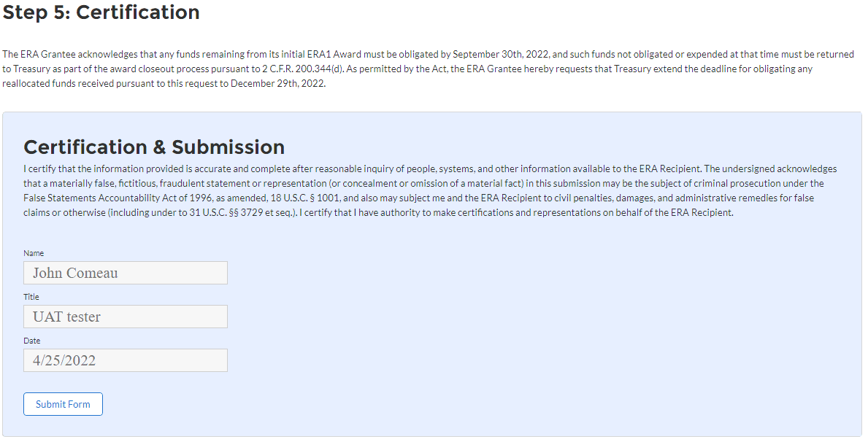Click the 2 C.F.R. 200.344(d) reference
Viewport: 868px width, 442px height.
click(302, 69)
